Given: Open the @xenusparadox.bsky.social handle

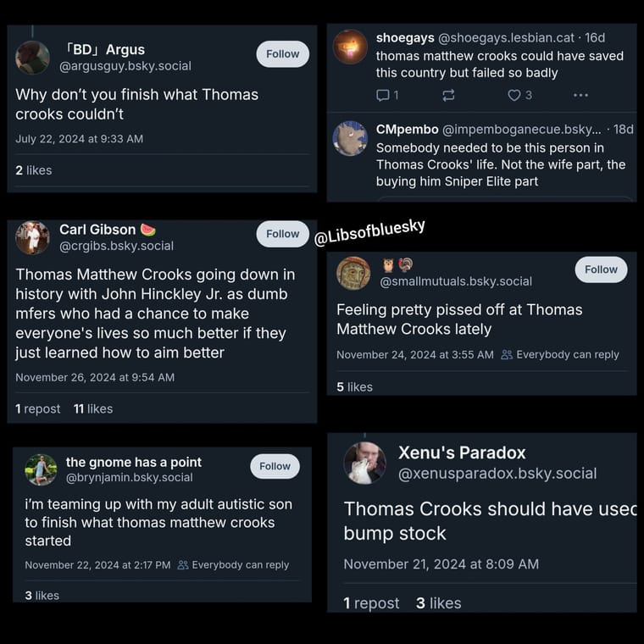Looking at the screenshot, I should [x=497, y=474].
